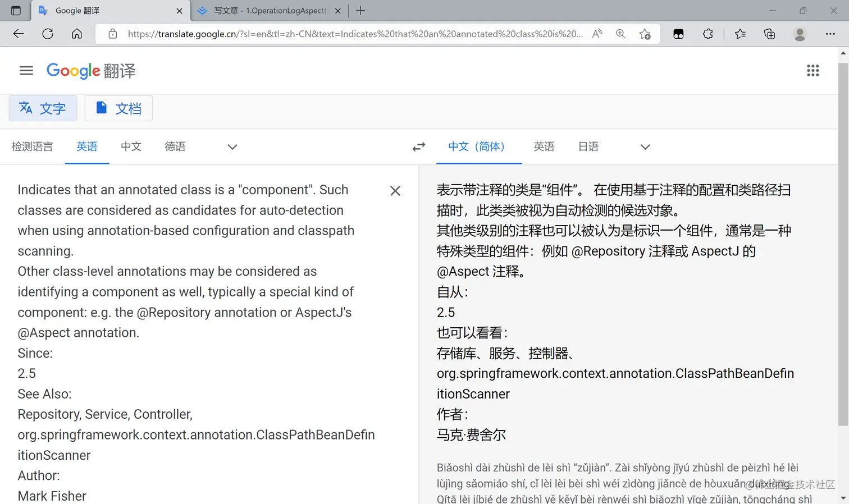Swap source and target languages
Image resolution: width=849 pixels, height=504 pixels.
(x=419, y=147)
